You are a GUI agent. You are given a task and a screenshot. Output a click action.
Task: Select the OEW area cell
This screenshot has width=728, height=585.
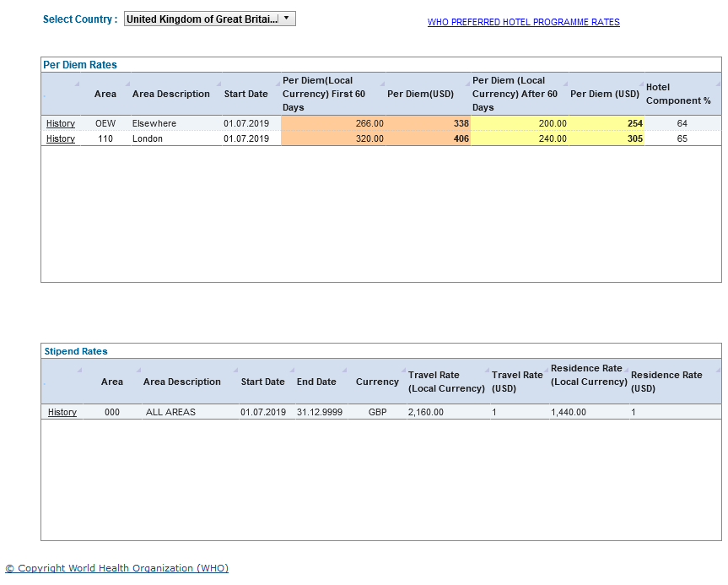point(105,123)
